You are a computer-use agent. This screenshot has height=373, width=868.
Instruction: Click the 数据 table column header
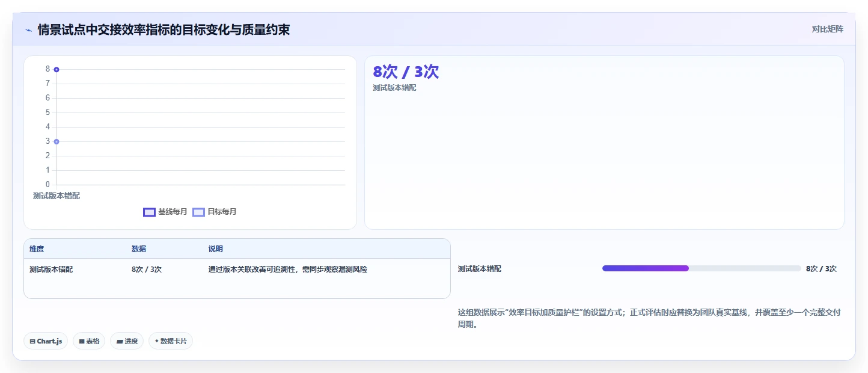pyautogui.click(x=139, y=249)
